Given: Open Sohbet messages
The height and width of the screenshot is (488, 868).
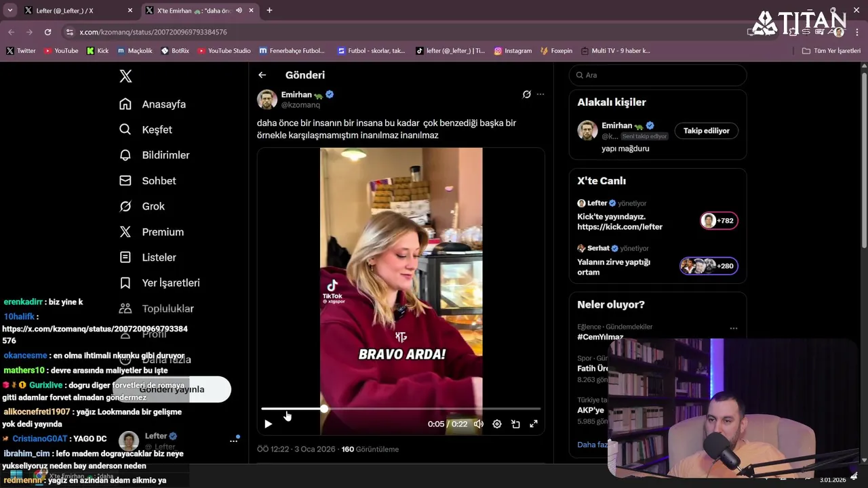Looking at the screenshot, I should 148,181.
